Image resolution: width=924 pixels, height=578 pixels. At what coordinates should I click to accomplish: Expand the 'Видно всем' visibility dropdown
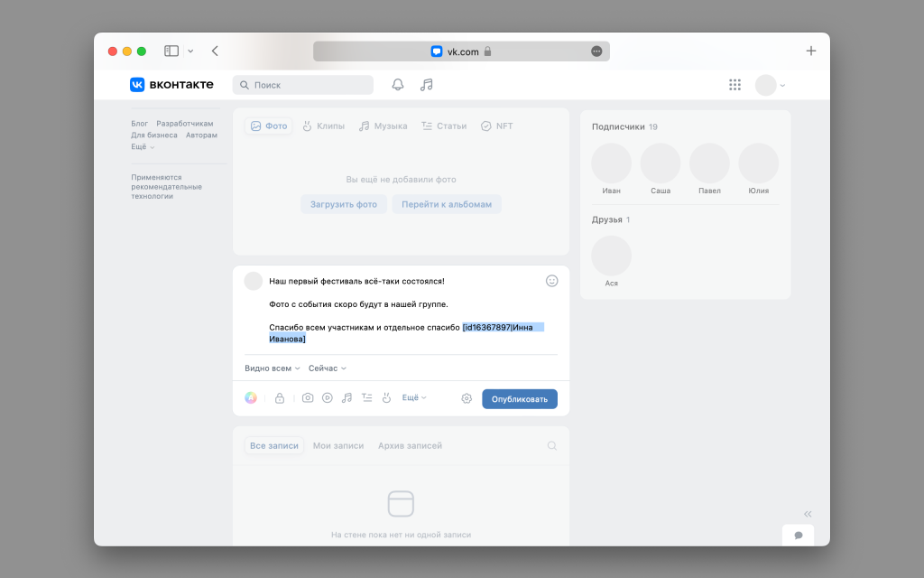pyautogui.click(x=272, y=368)
